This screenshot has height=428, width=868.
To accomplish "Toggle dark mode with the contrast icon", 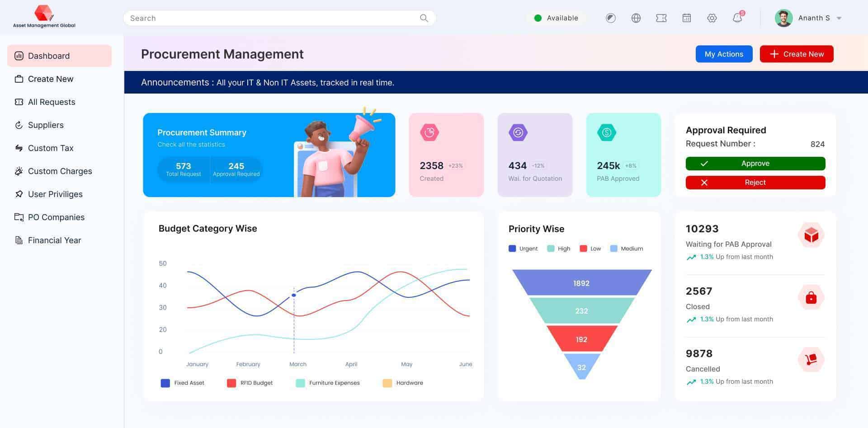I will click(610, 18).
